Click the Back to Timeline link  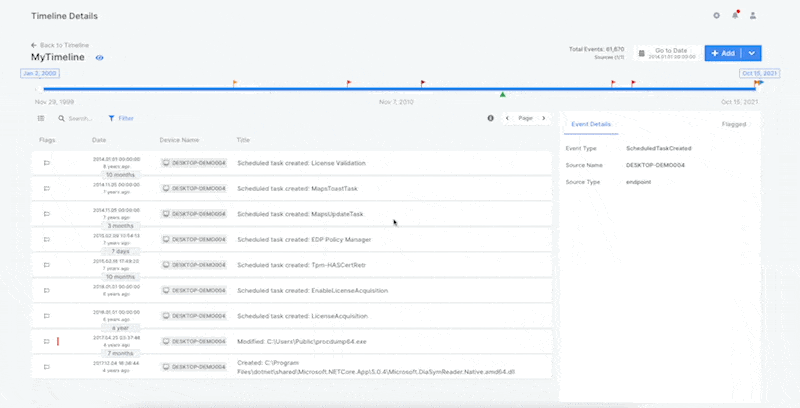coord(60,45)
